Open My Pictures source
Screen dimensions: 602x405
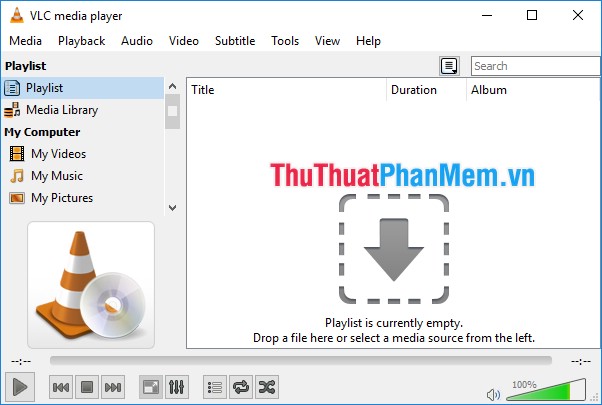pyautogui.click(x=83, y=198)
